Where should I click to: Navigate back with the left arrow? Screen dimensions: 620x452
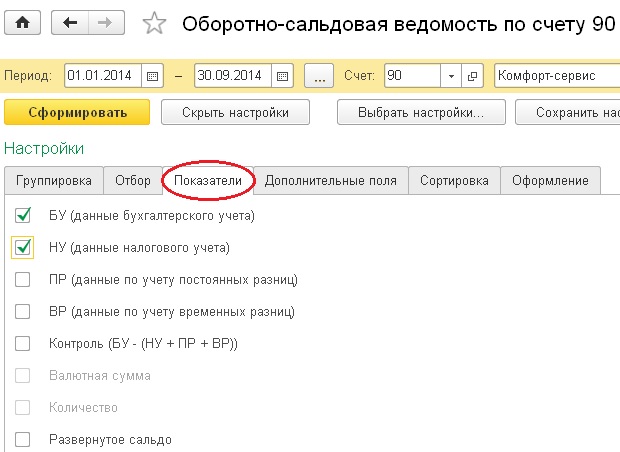click(x=70, y=23)
